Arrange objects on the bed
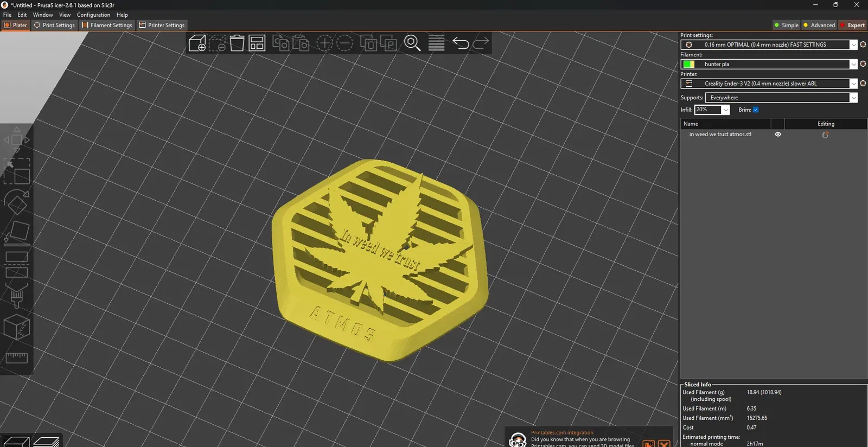This screenshot has height=447, width=868. point(257,43)
